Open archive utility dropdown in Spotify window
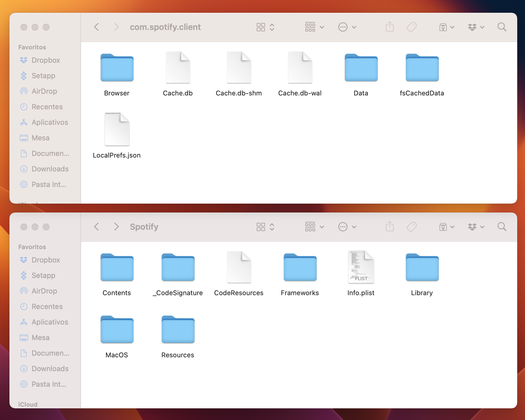 click(x=447, y=227)
